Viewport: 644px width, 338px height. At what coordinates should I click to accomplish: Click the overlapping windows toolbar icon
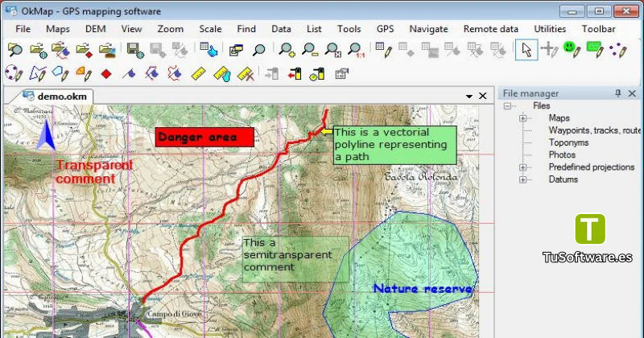[236, 50]
